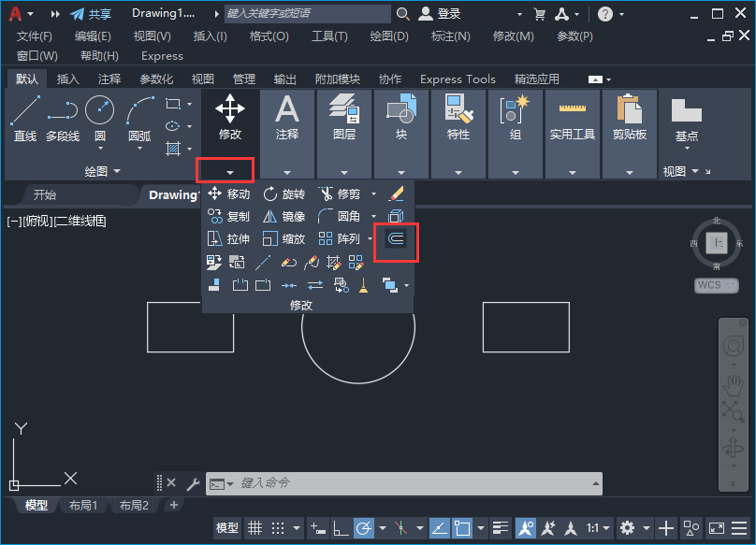
Task: Click the Edit Array icon
Action: pos(356,262)
